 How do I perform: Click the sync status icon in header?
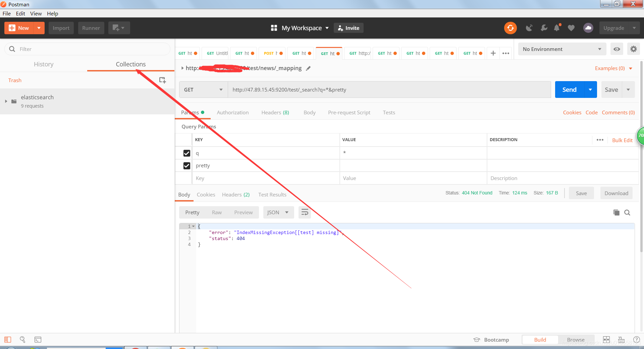510,28
